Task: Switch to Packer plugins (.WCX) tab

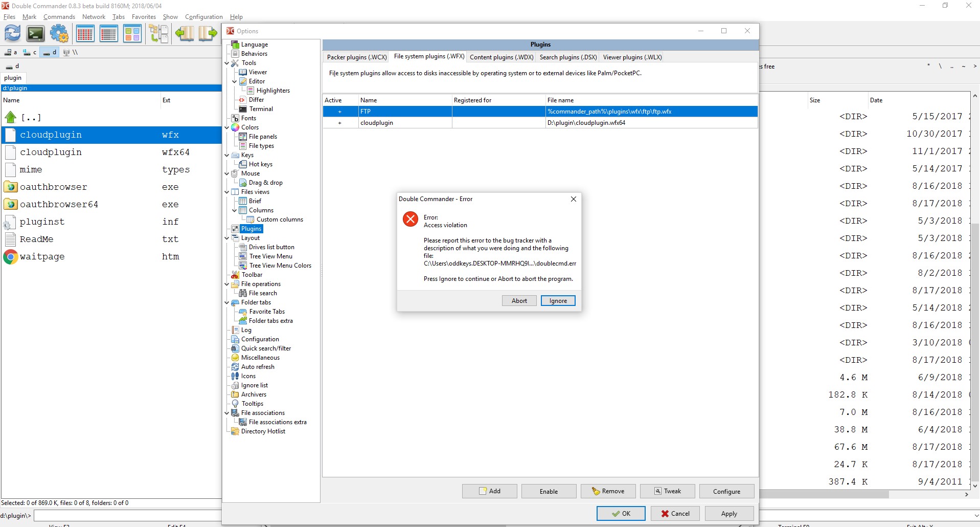Action: tap(356, 57)
